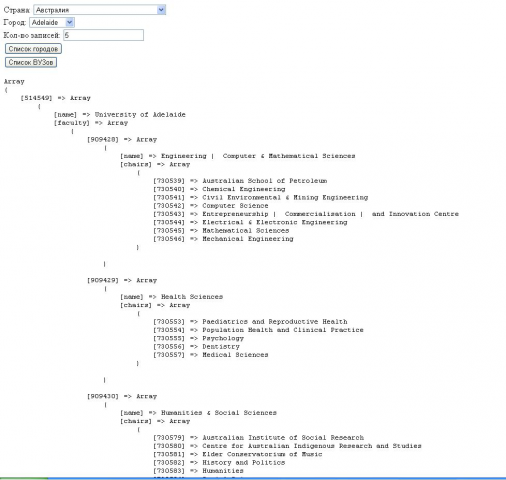Click the Medical Sciences entry
This screenshot has height=480, width=506.
[211, 355]
